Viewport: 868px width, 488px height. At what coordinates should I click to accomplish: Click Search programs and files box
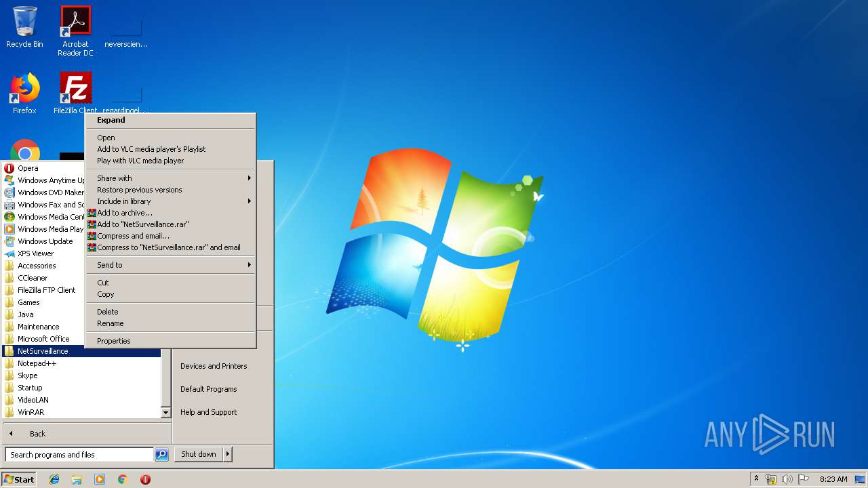tap(79, 455)
